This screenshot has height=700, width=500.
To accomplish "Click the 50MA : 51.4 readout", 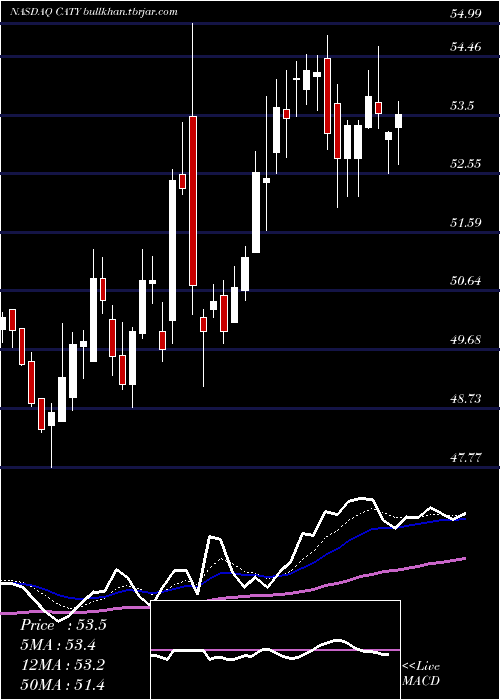I will pos(62,684).
